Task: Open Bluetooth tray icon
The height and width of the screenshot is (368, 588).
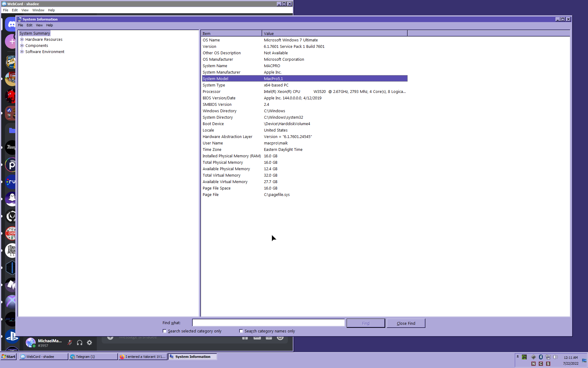Action: tap(541, 357)
